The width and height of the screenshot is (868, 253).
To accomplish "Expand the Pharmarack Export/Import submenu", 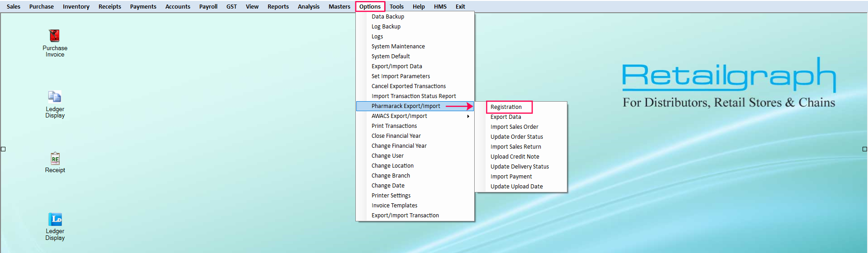I will click(406, 106).
